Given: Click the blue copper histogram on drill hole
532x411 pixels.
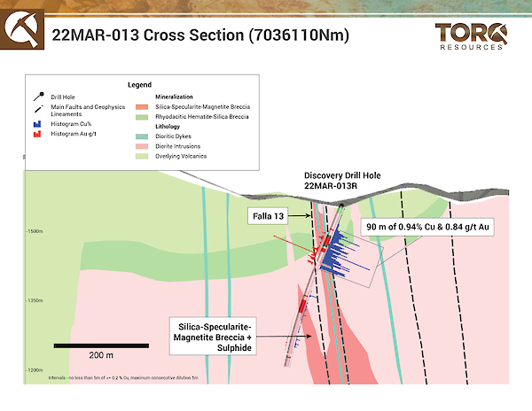Looking at the screenshot, I should [x=340, y=255].
